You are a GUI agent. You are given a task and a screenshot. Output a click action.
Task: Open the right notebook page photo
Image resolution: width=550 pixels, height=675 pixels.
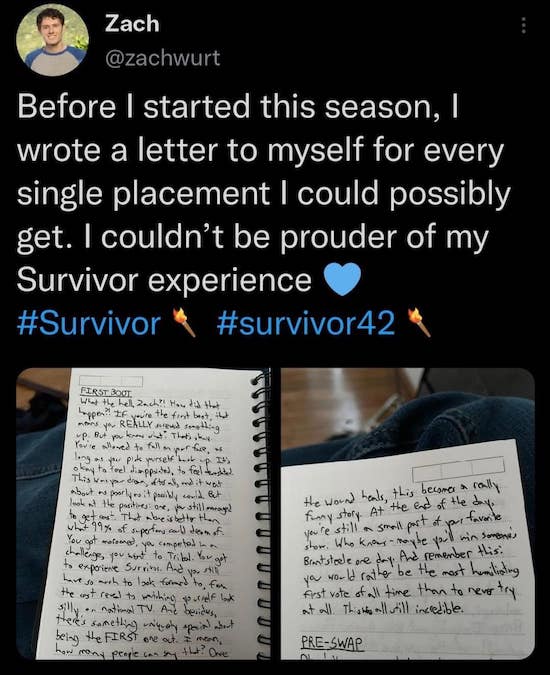tap(408, 514)
